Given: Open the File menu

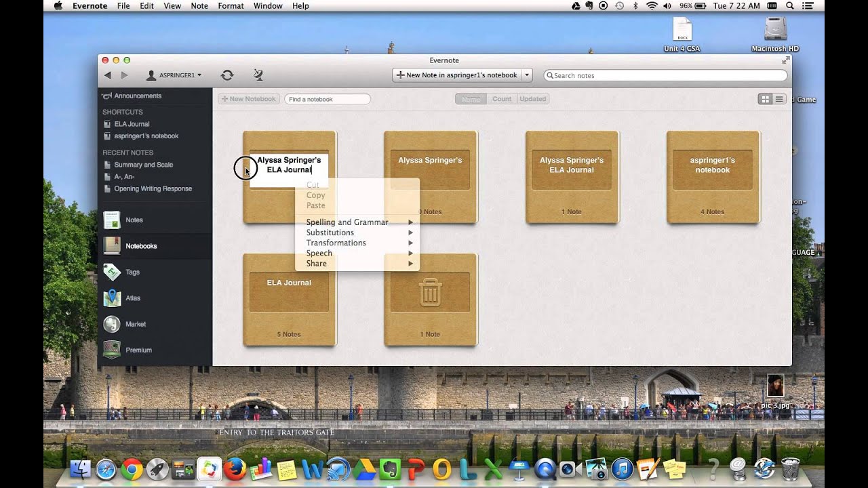Looking at the screenshot, I should click(123, 5).
